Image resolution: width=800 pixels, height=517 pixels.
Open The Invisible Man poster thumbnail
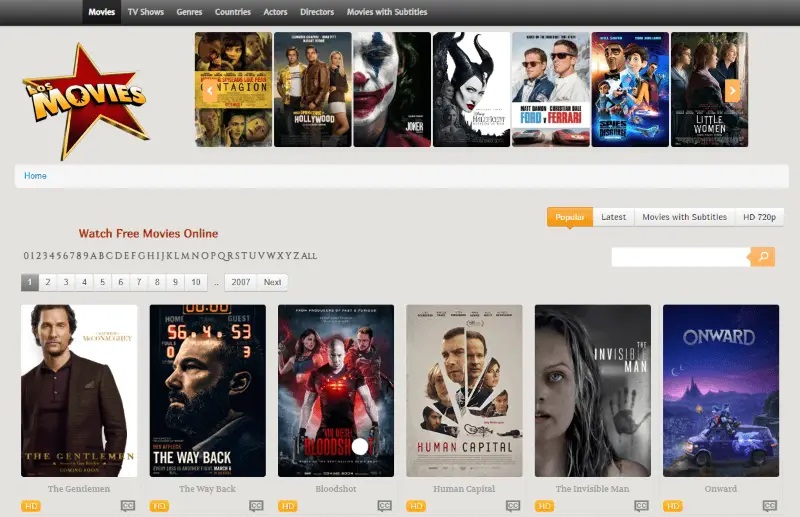(592, 390)
